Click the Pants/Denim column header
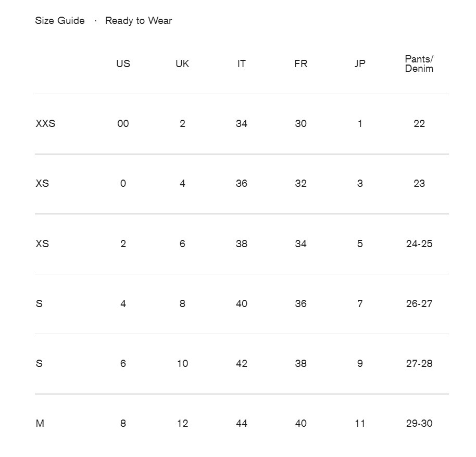 419,64
